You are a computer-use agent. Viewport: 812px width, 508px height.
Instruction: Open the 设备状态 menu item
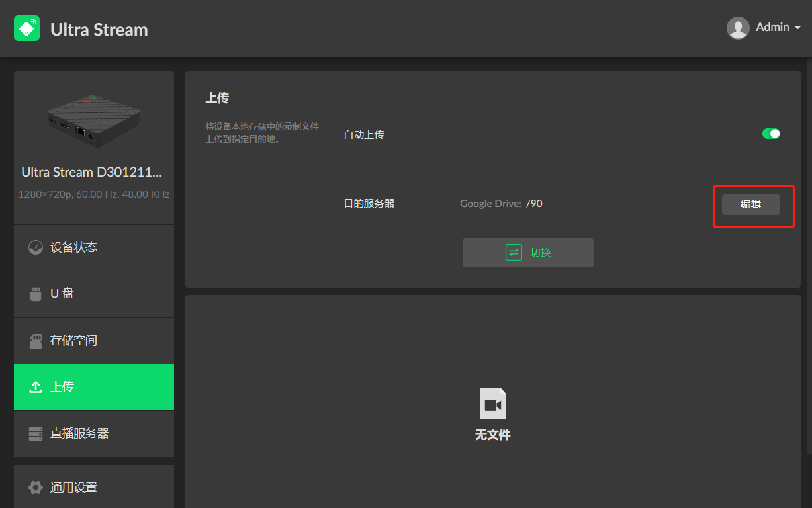coord(74,247)
